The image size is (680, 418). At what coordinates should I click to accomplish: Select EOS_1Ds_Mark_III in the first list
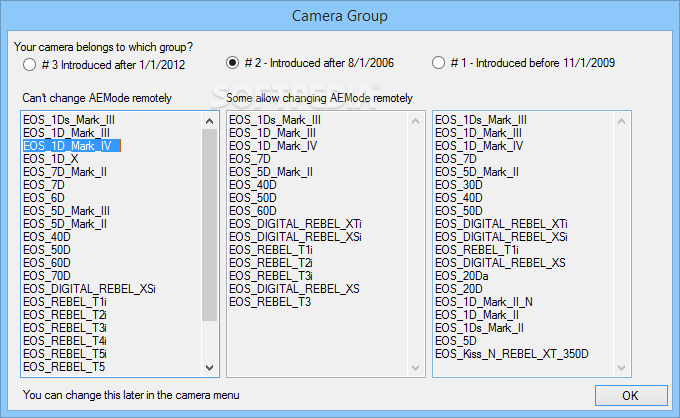coord(69,120)
